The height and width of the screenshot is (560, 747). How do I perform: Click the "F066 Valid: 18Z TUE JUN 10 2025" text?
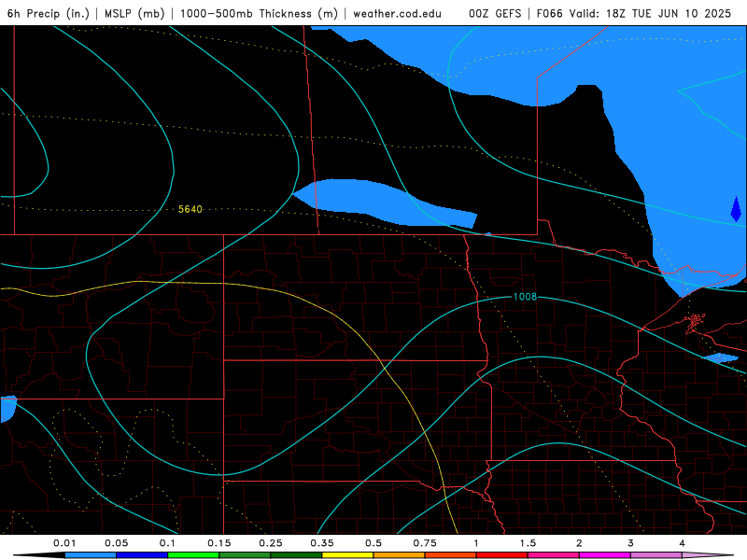click(634, 13)
